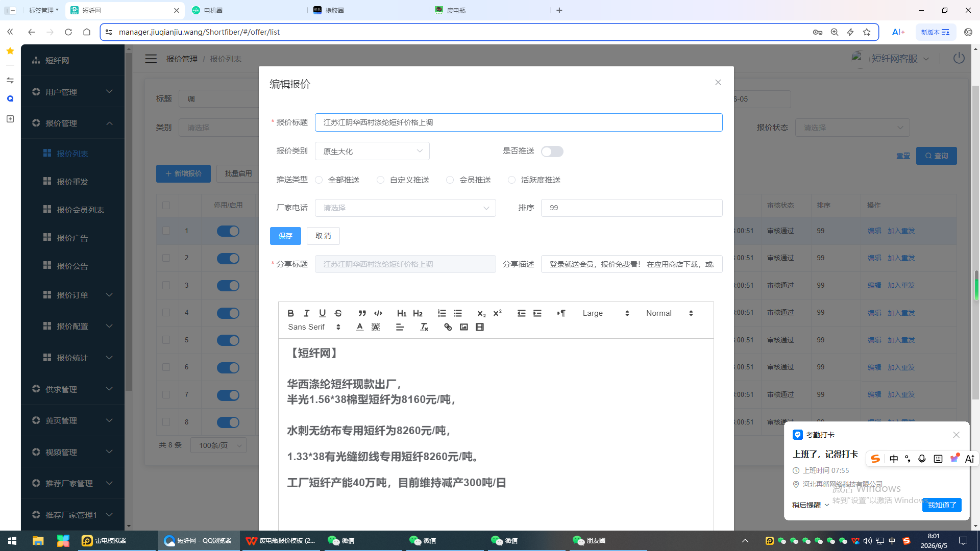Viewport: 980px width, 551px height.
Task: Create an ordered numbered list
Action: (x=442, y=313)
